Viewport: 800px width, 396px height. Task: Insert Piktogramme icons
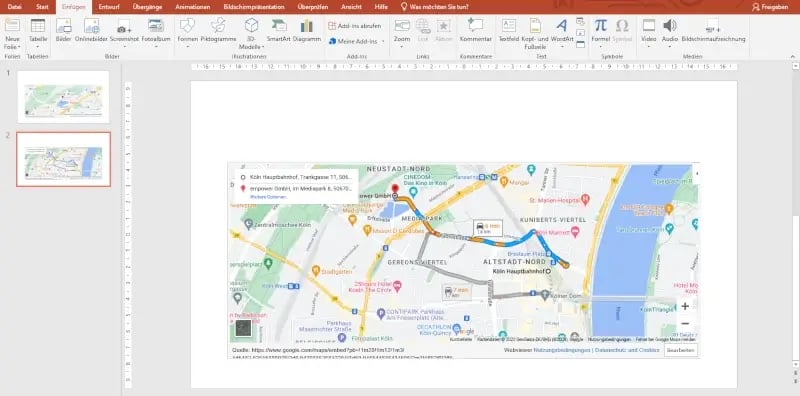(218, 31)
